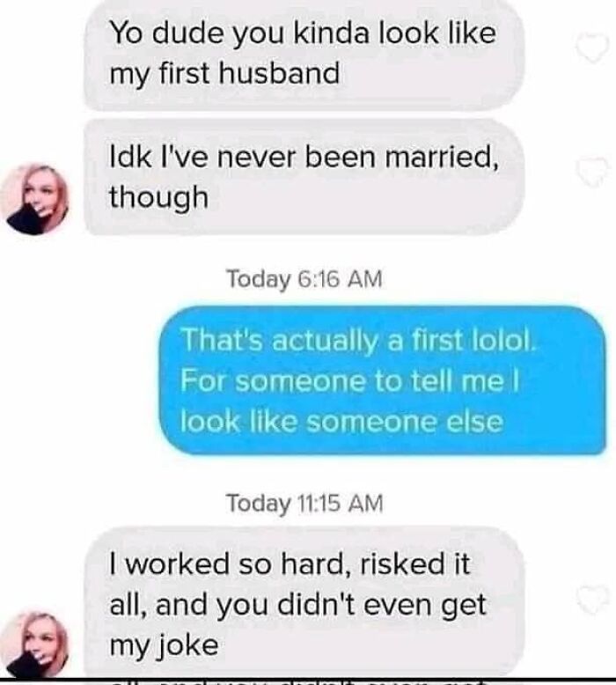The height and width of the screenshot is (685, 616).
Task: Click the word 'though' in gray bubble
Action: [158, 197]
